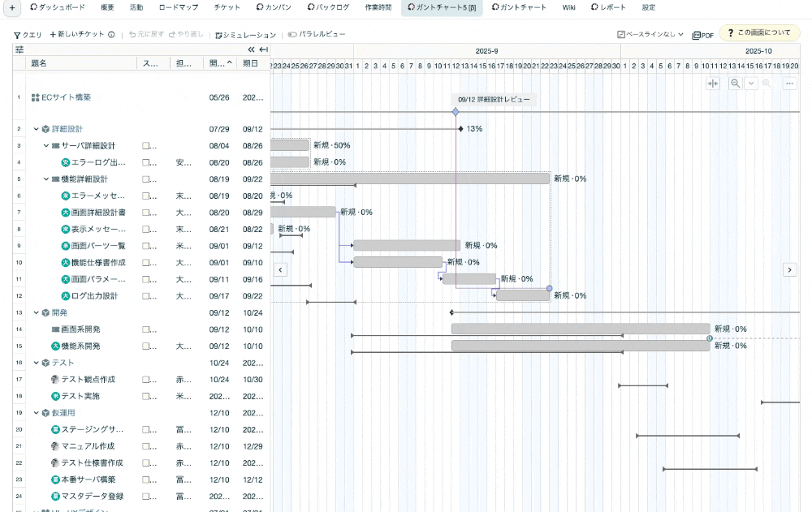The image size is (812, 512).
Task: Tick the status checkbox for 画面詳細設計書
Action: pos(146,213)
